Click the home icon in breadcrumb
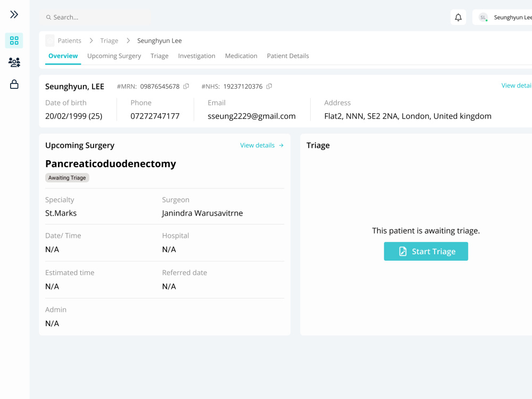 [x=50, y=41]
